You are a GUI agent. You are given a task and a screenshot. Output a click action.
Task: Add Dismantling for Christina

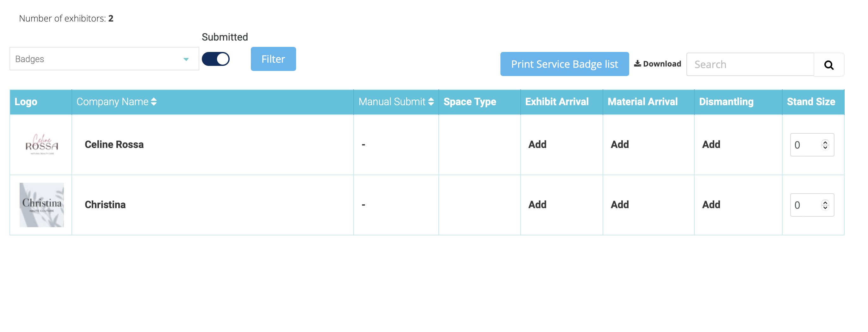[x=711, y=204]
